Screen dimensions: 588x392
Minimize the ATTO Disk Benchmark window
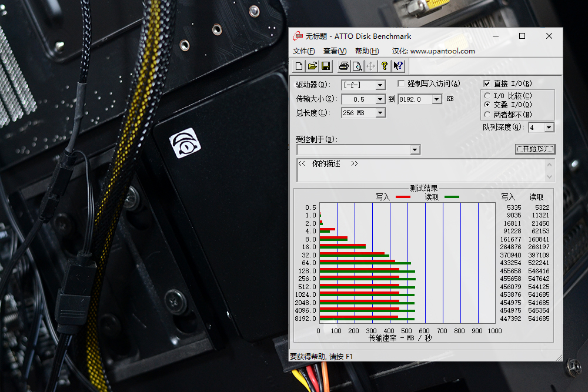496,36
